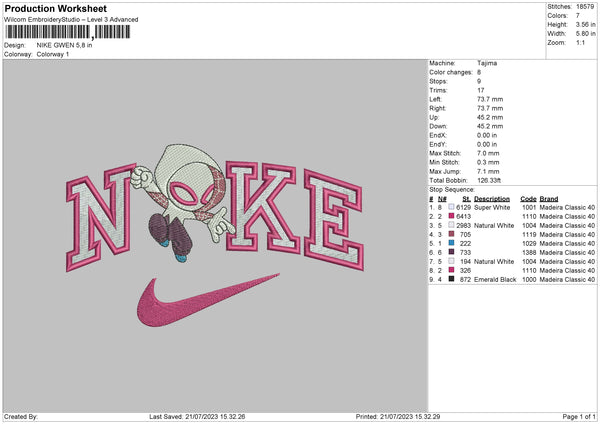600x424 pixels.
Task: Select the 'Right:' measurement label
Action: (437, 108)
